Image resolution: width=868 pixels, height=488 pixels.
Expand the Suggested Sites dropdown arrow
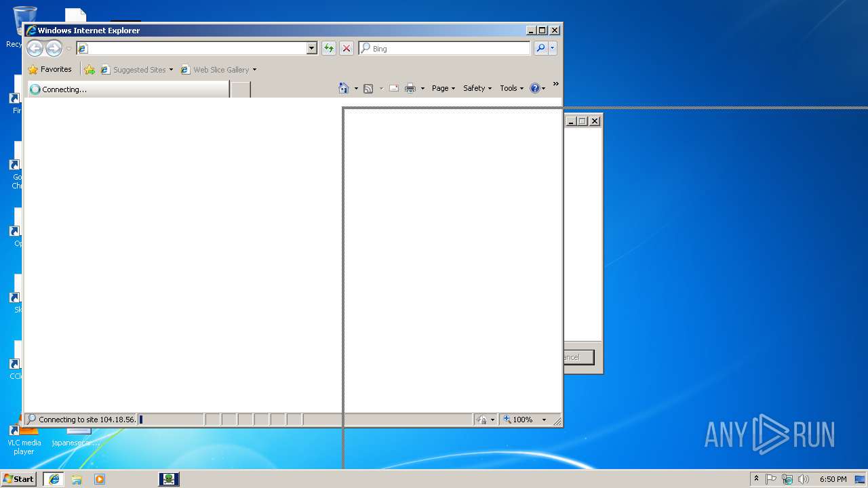point(171,70)
